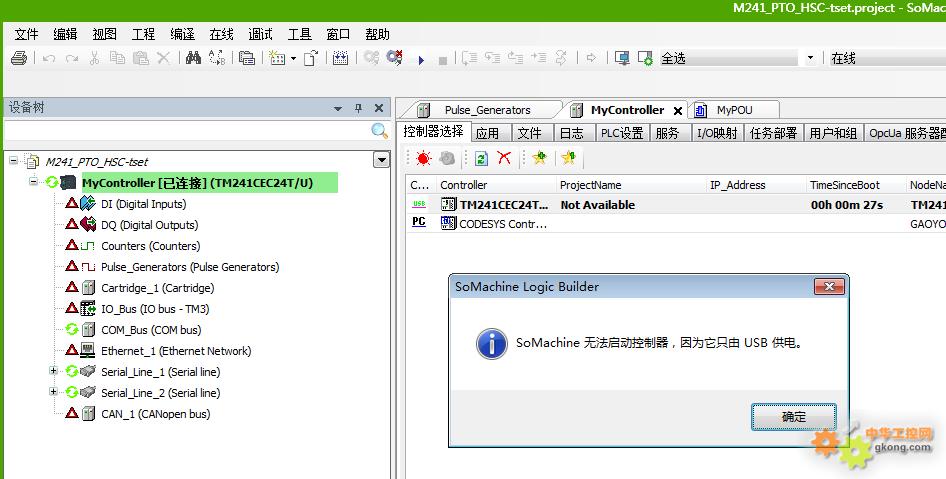Open the PLC设置 sub-tab

[x=622, y=133]
